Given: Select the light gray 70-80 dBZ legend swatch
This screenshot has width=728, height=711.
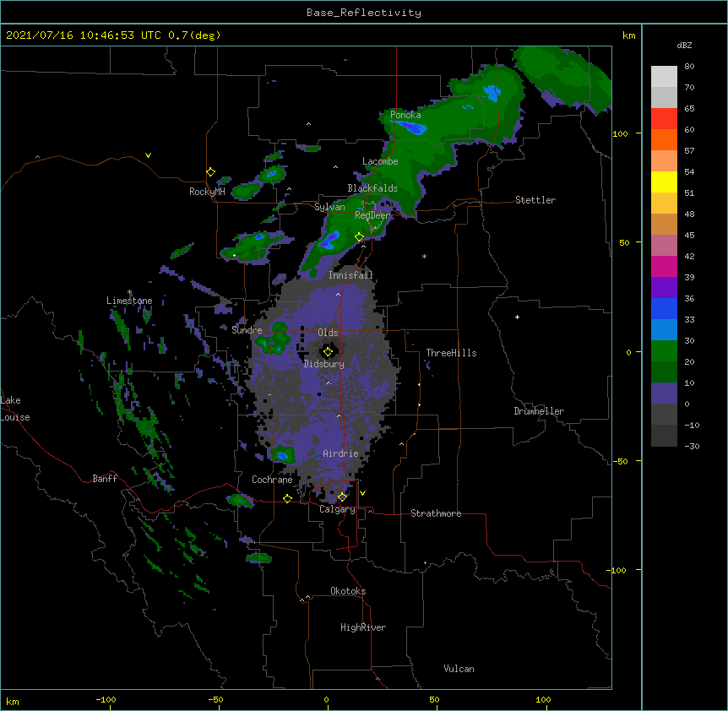Looking at the screenshot, I should pyautogui.click(x=664, y=77).
